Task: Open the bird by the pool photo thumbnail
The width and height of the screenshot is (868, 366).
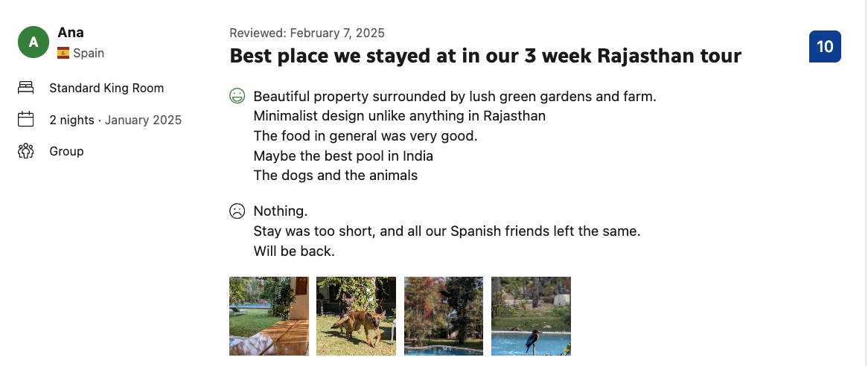Action: (x=531, y=316)
